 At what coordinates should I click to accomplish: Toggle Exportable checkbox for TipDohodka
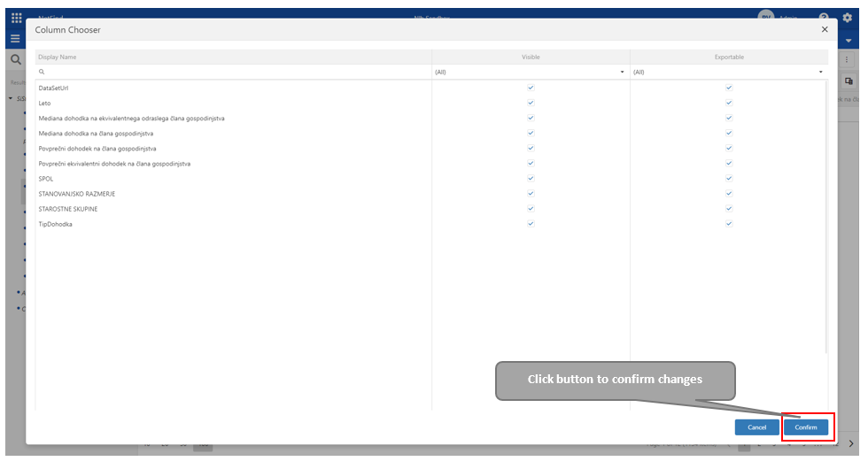pyautogui.click(x=729, y=224)
